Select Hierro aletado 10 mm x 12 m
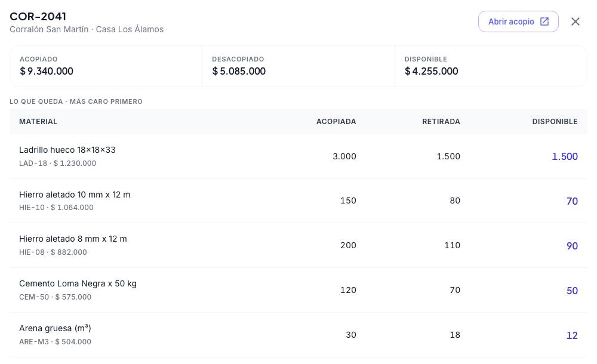 [x=75, y=195]
